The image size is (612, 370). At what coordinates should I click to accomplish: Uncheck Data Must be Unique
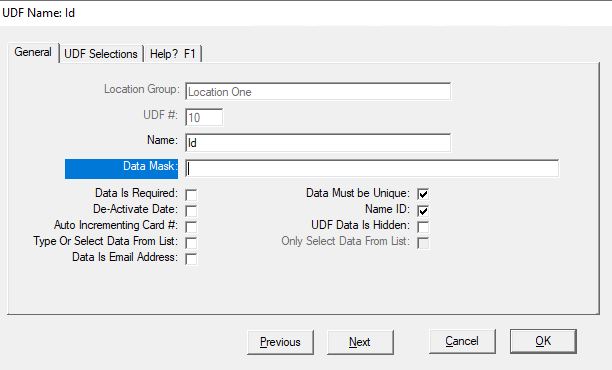click(423, 194)
